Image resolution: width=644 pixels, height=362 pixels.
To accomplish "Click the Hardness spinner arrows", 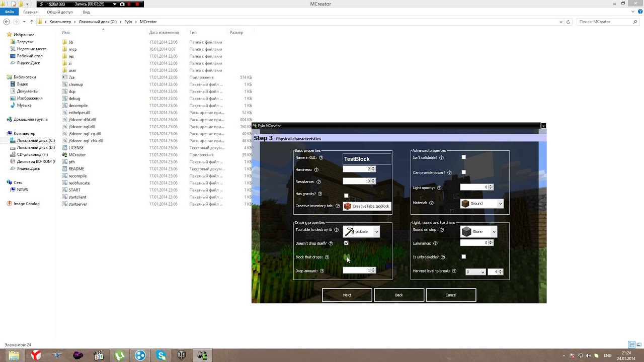I will (373, 169).
